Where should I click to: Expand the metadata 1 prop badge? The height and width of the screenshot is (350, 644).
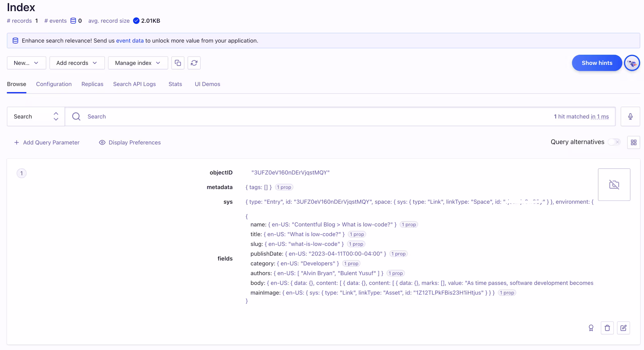point(284,187)
